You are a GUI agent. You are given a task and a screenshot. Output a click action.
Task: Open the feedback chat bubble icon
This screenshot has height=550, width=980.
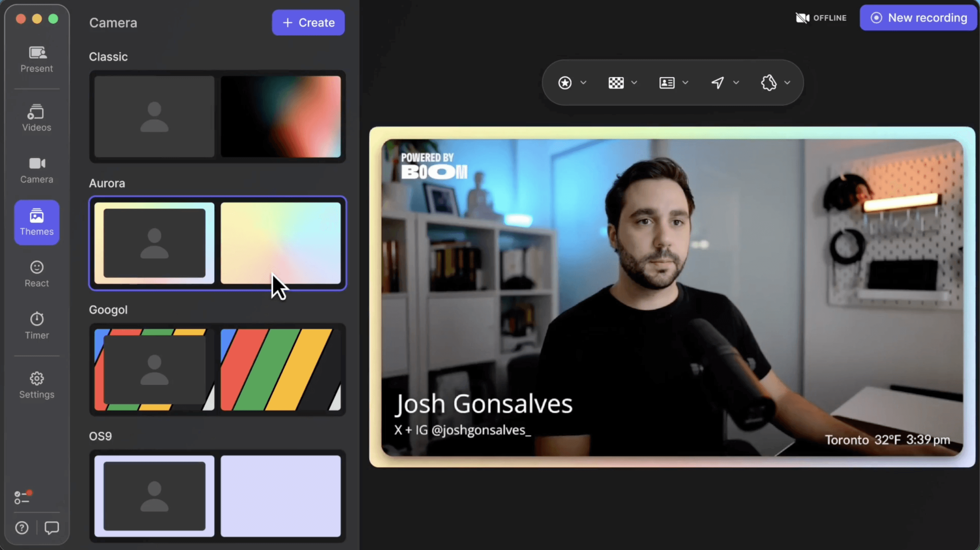coord(51,528)
